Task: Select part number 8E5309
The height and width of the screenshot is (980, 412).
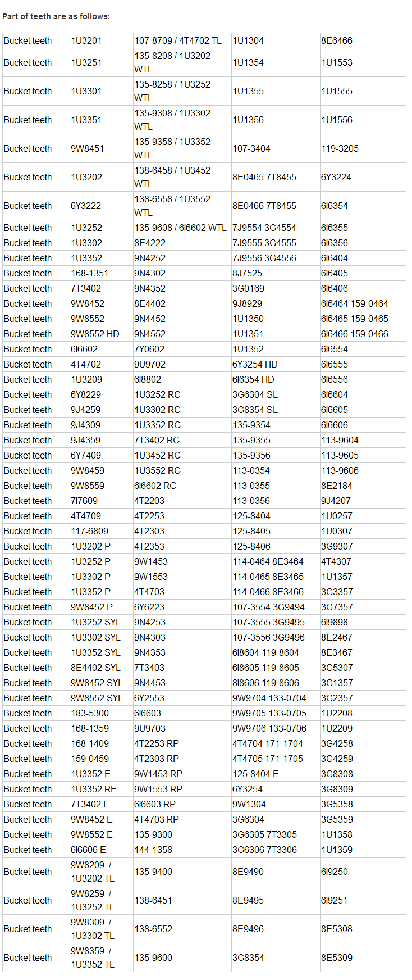Action: tap(337, 958)
